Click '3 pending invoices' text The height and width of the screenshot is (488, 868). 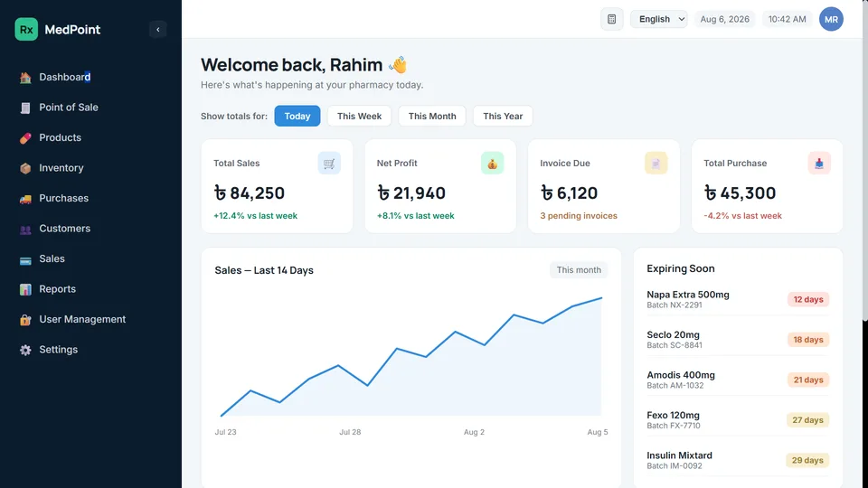point(579,216)
